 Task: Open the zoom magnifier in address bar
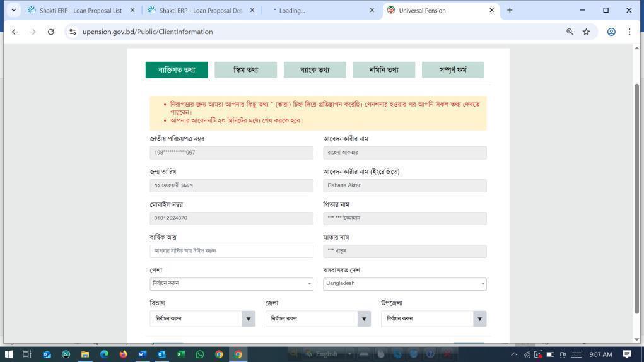(x=570, y=32)
